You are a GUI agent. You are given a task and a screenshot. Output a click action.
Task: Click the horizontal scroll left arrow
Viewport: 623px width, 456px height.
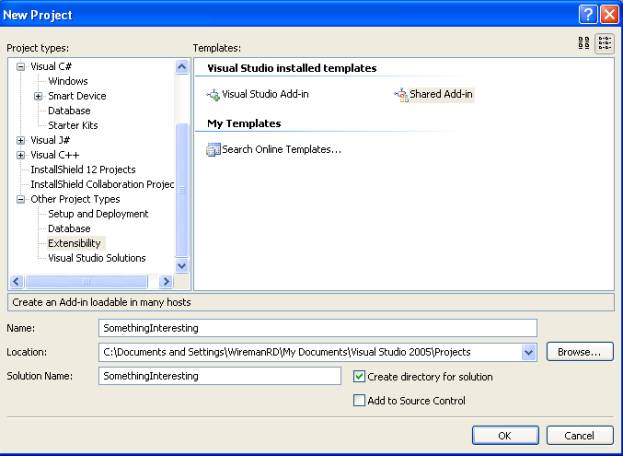(x=16, y=282)
